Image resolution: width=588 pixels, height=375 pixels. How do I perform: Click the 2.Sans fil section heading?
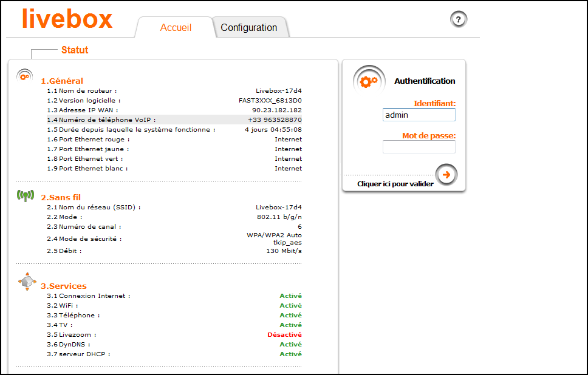(x=61, y=198)
